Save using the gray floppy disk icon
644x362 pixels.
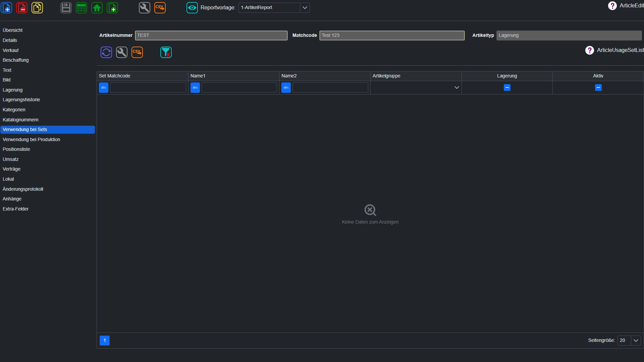point(66,7)
